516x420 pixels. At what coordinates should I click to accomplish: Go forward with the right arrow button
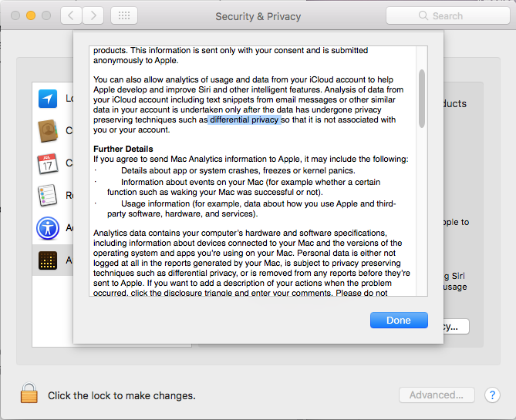tap(93, 15)
